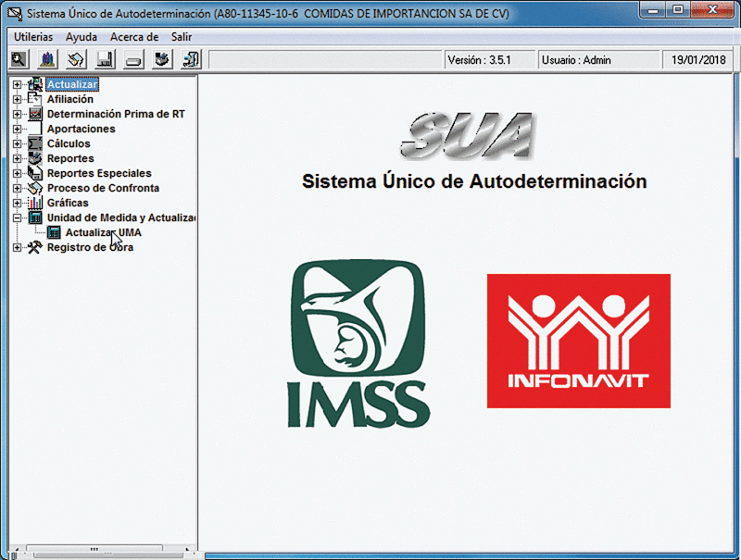The image size is (741, 560).
Task: Open the Ayuda menu
Action: pos(82,37)
